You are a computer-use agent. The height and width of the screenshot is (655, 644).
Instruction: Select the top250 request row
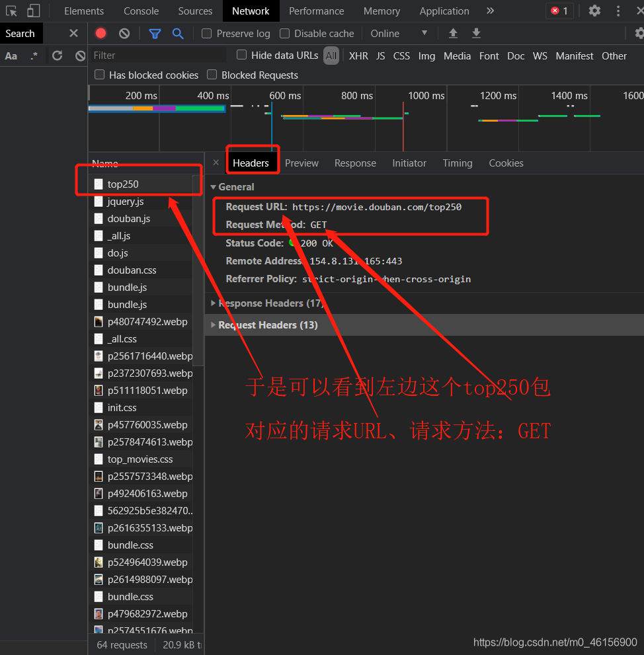(140, 184)
